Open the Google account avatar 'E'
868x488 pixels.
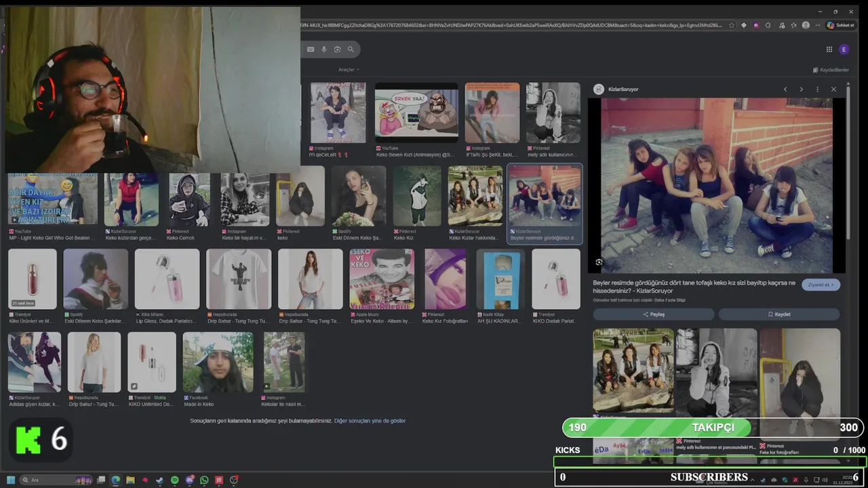pos(844,49)
